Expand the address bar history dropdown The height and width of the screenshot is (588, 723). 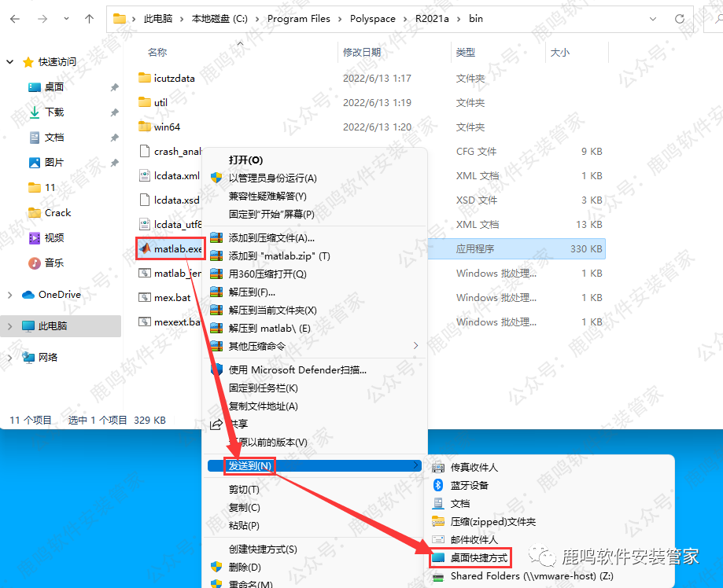coord(653,19)
